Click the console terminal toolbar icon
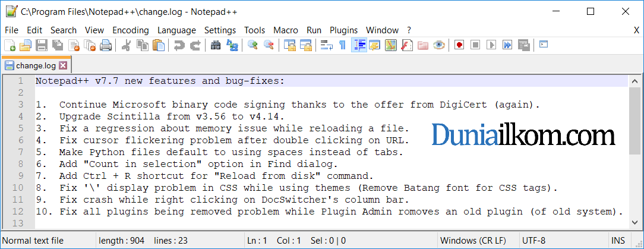 pyautogui.click(x=544, y=44)
